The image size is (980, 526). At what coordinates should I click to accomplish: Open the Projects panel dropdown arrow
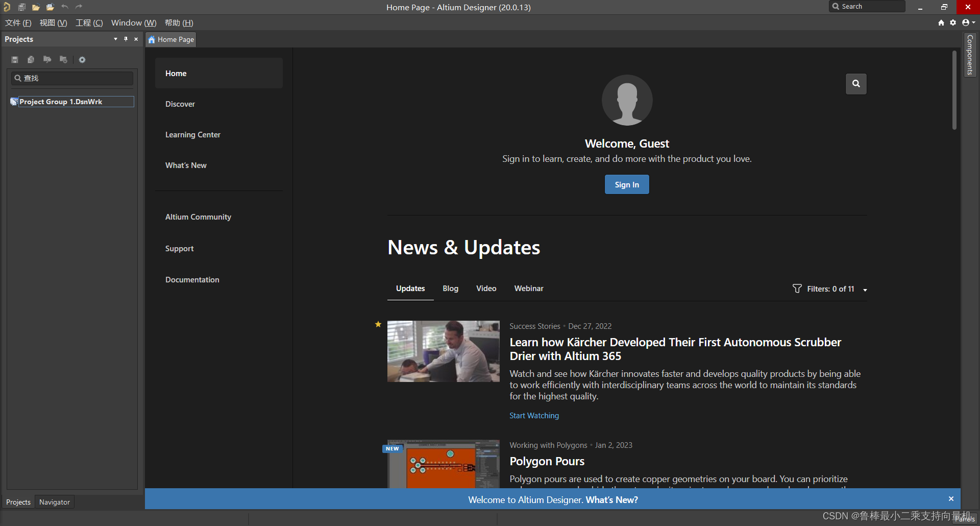click(115, 39)
